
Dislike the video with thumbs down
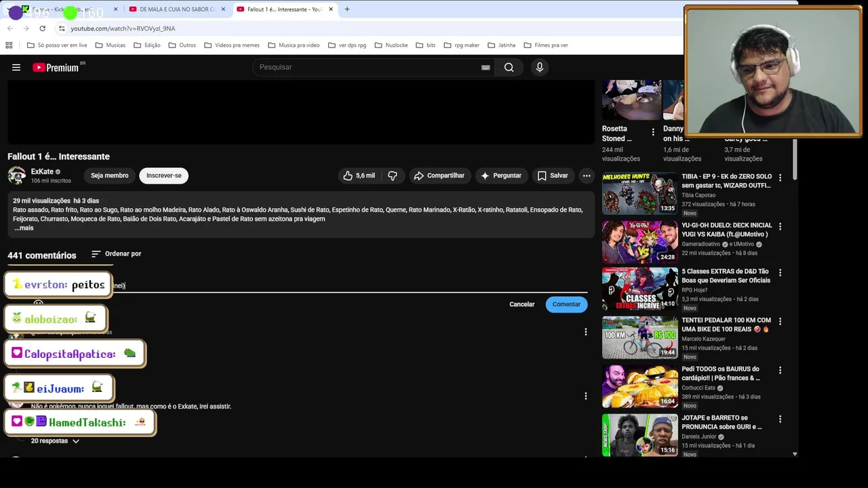coord(392,176)
